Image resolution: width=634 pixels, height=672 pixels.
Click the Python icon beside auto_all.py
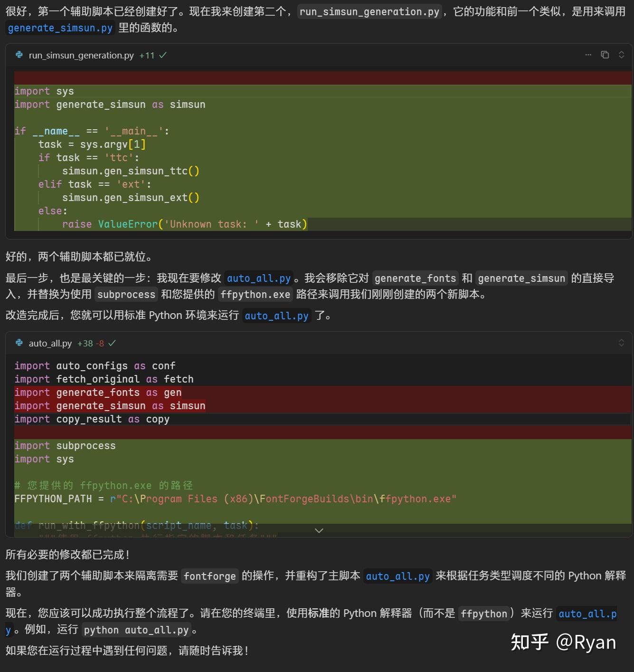click(x=19, y=343)
